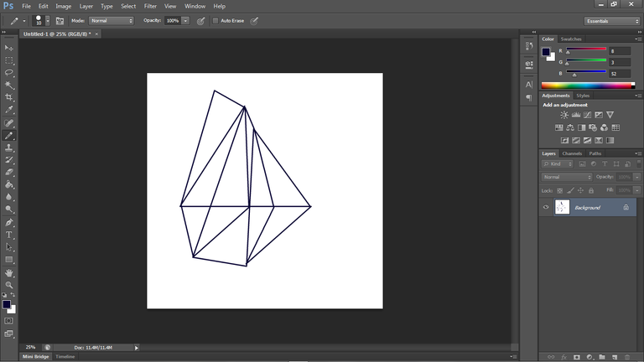Toggle the brush panel button
Screen dimensions: 644x362
click(60, 20)
